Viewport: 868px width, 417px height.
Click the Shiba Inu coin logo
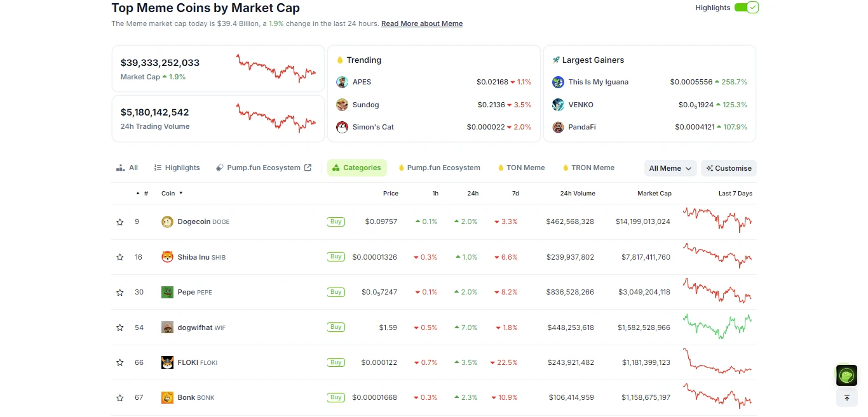(167, 257)
